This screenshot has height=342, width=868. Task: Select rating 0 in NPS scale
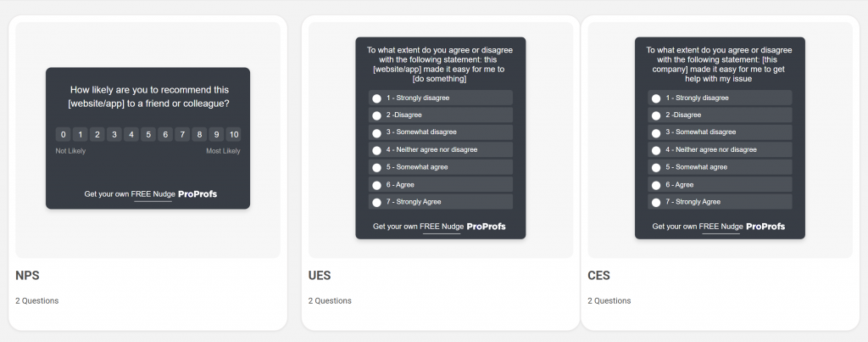tap(64, 134)
